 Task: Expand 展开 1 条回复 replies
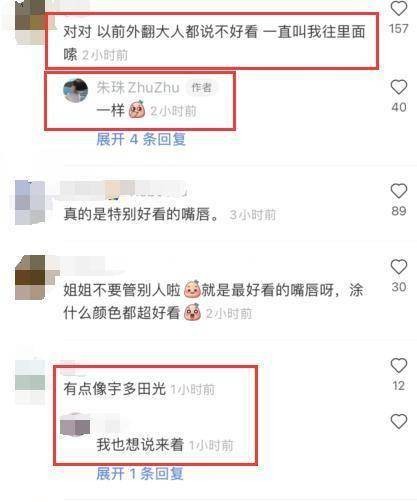click(140, 473)
